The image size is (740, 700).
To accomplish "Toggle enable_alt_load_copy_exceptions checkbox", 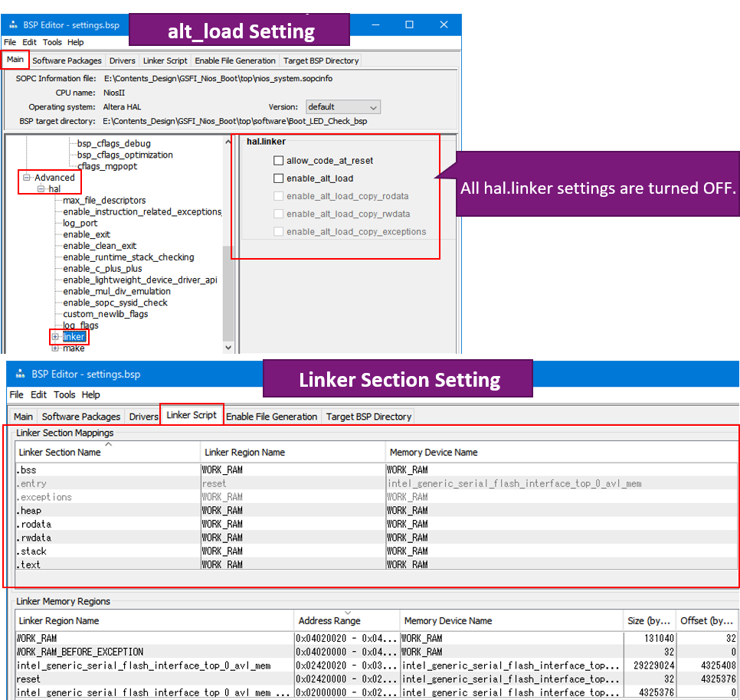I will (x=278, y=231).
